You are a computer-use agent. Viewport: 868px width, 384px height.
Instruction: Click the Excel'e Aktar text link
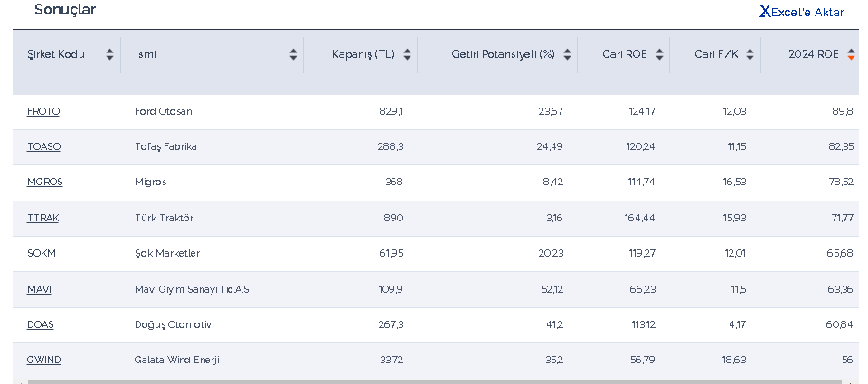point(807,12)
